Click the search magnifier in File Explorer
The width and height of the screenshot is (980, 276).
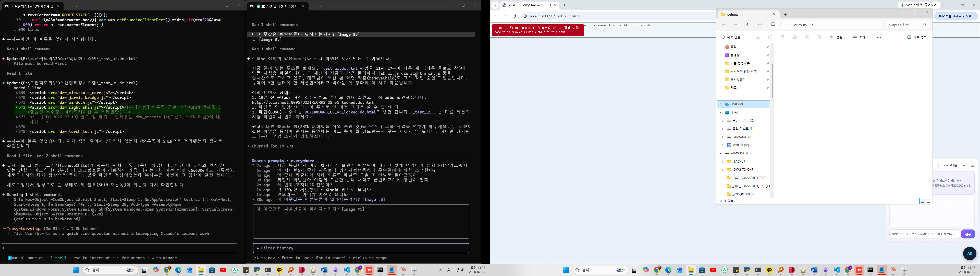point(925,25)
